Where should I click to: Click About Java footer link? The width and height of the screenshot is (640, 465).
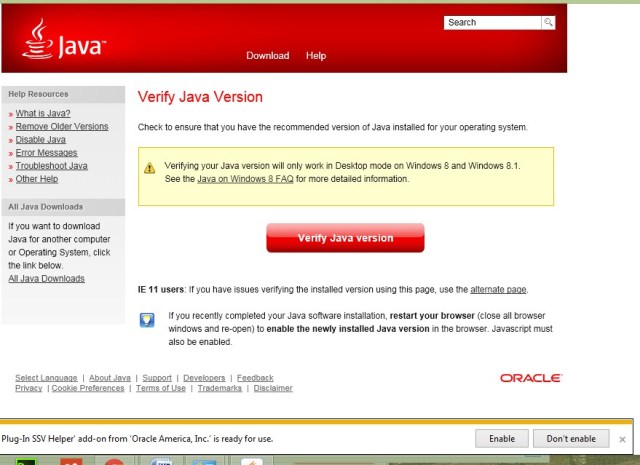pyautogui.click(x=110, y=378)
